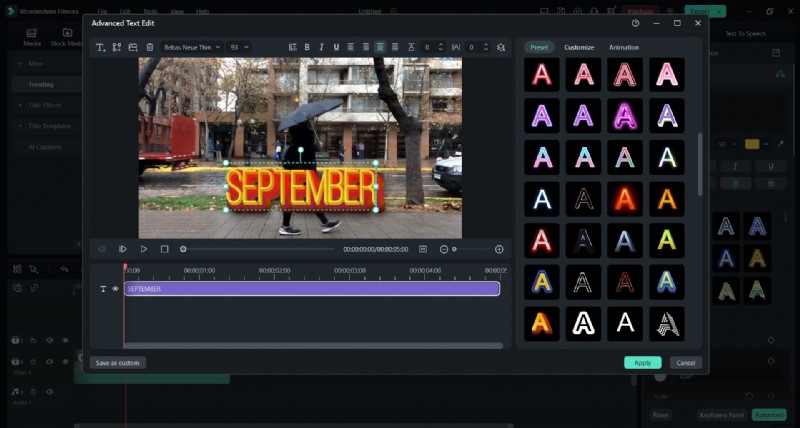
Task: Click the link clips icon in main timeline
Action: pyautogui.click(x=34, y=288)
